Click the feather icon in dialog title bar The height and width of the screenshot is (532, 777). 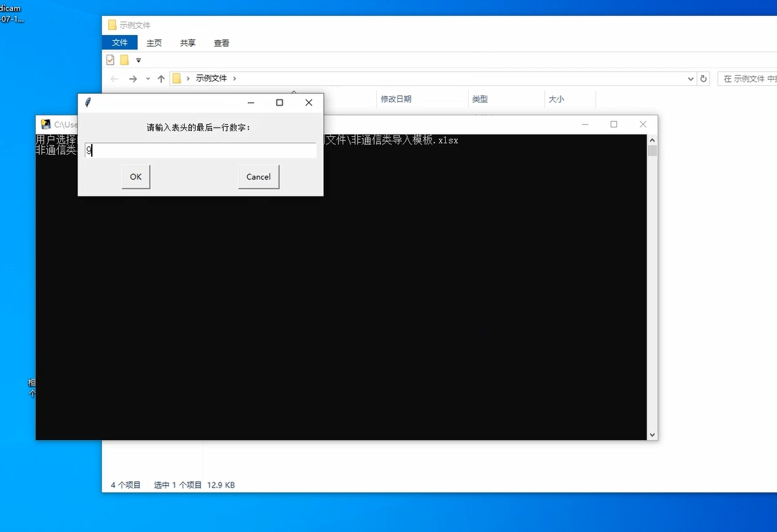(88, 103)
